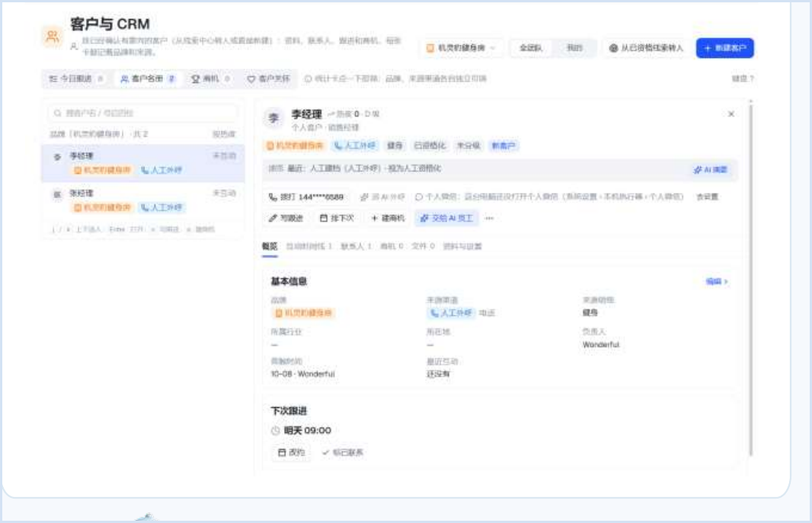Select the 资料与设置 detail tab
The width and height of the screenshot is (812, 523).
tap(462, 247)
